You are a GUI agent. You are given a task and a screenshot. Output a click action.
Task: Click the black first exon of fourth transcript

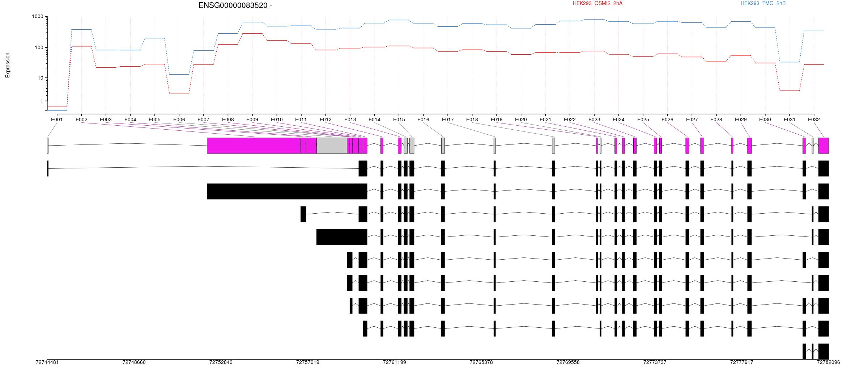(x=342, y=237)
